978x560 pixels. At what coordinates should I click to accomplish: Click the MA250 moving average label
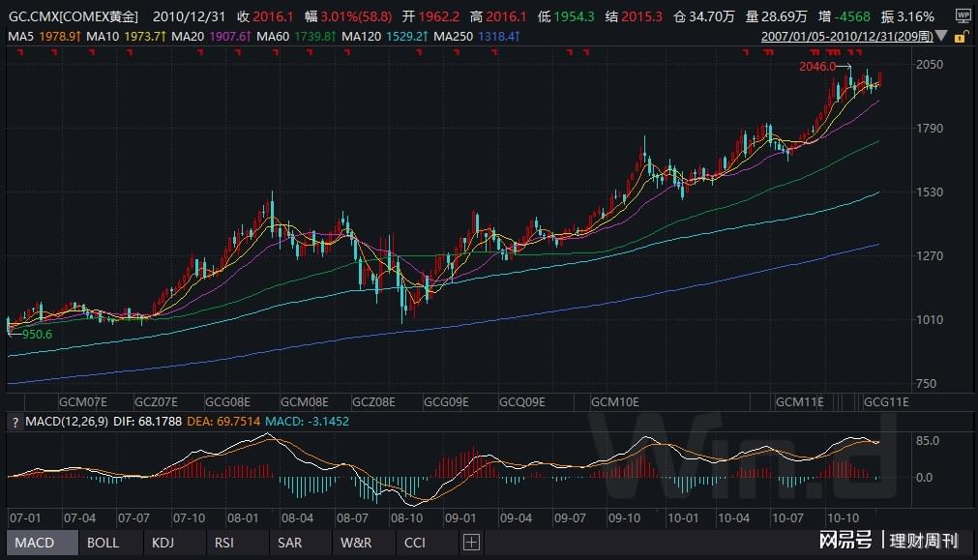pyautogui.click(x=476, y=36)
